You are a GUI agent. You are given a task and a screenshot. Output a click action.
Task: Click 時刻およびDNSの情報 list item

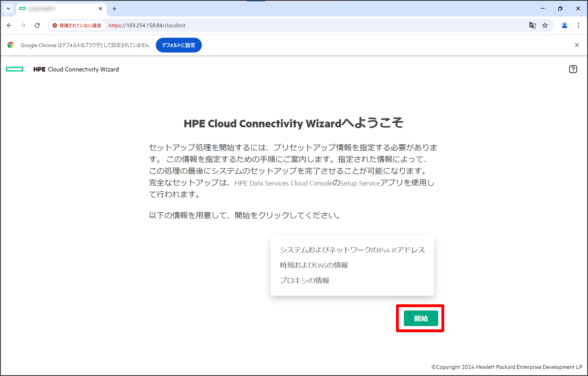coord(314,265)
